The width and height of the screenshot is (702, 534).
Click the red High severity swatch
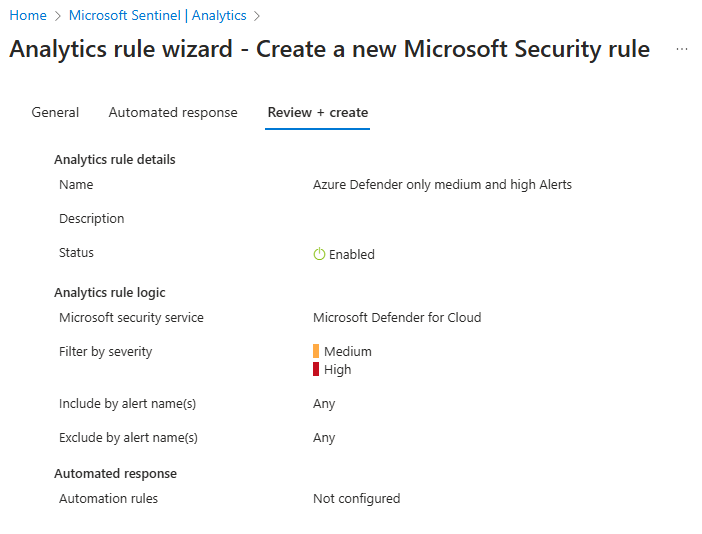click(x=316, y=369)
